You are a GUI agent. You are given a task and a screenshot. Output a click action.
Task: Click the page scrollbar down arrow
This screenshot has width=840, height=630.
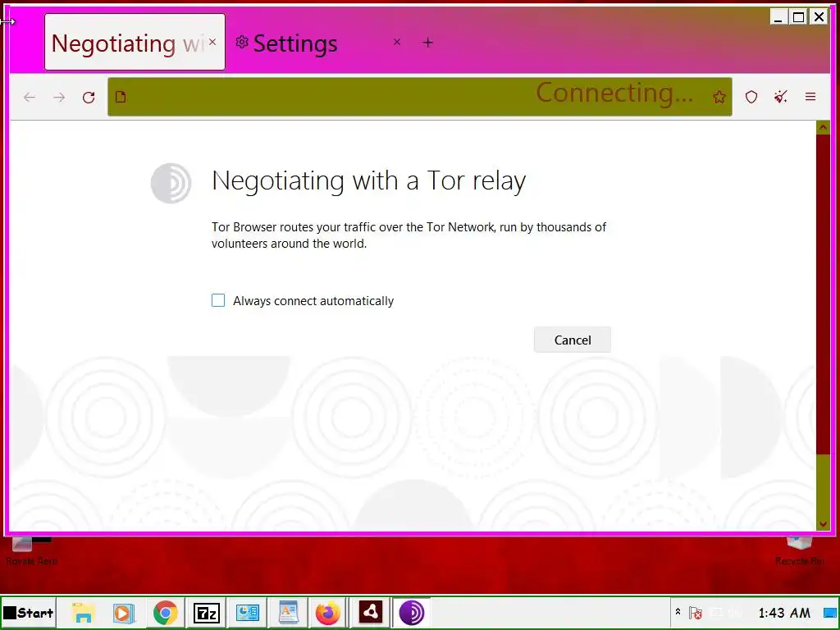click(823, 524)
